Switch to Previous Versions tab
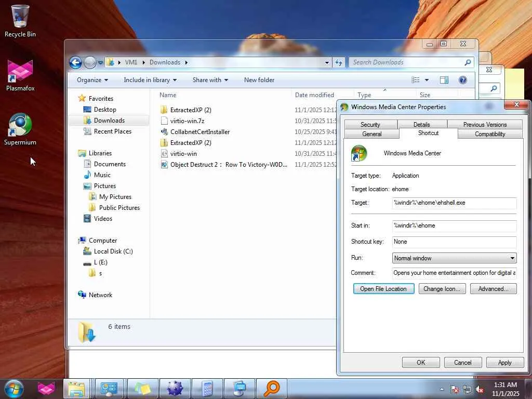 tap(485, 125)
